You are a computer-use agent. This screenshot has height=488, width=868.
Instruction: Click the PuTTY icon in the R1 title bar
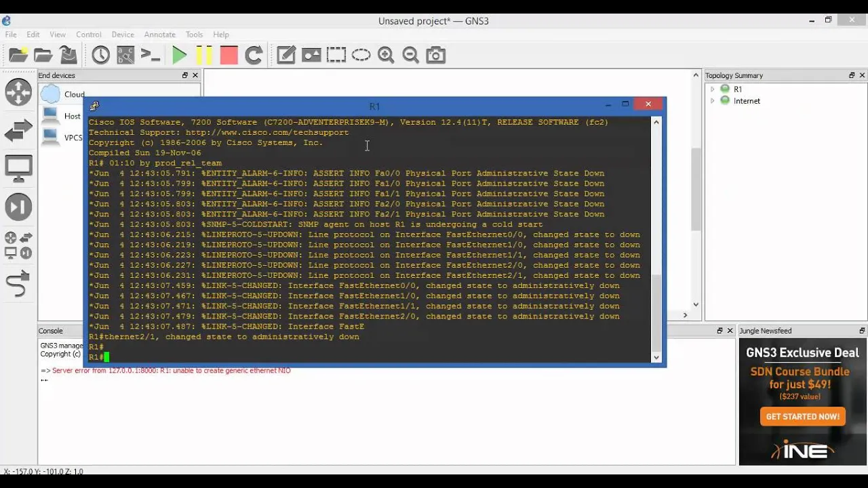[x=94, y=106]
